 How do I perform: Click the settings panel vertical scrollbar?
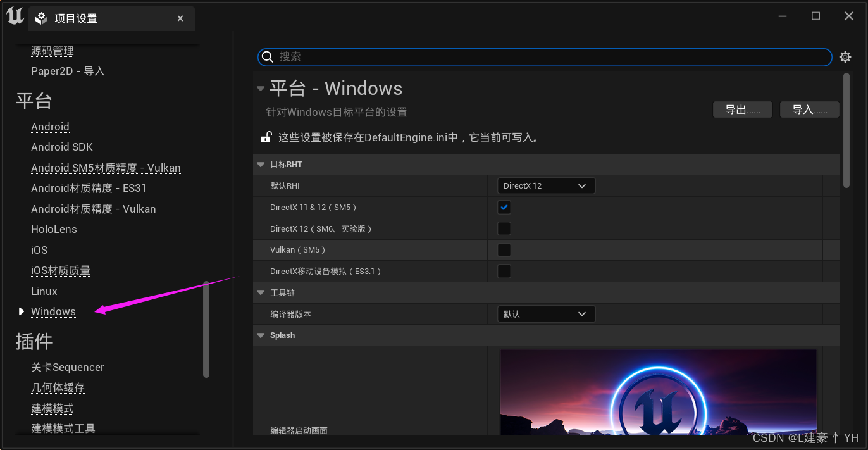coord(847,130)
